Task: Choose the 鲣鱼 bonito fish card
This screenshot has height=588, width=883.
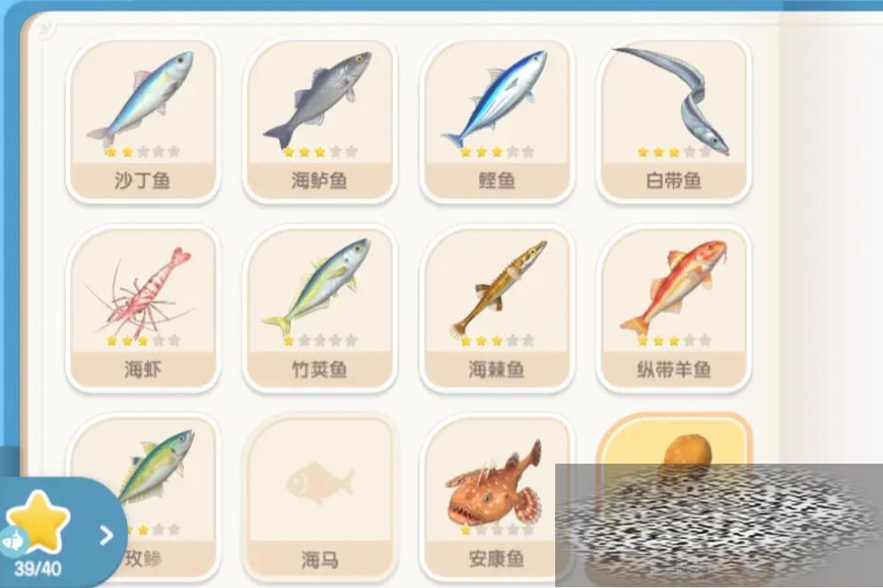Action: (497, 121)
